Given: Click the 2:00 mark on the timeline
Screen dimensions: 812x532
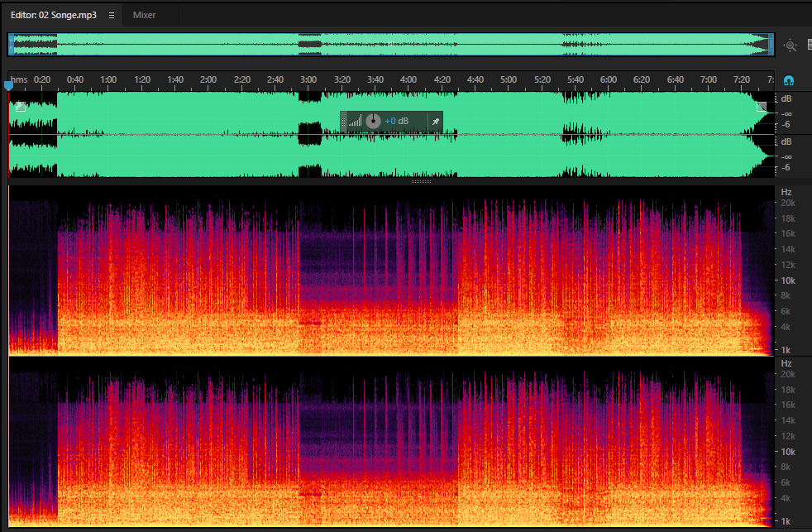Looking at the screenshot, I should click(208, 79).
